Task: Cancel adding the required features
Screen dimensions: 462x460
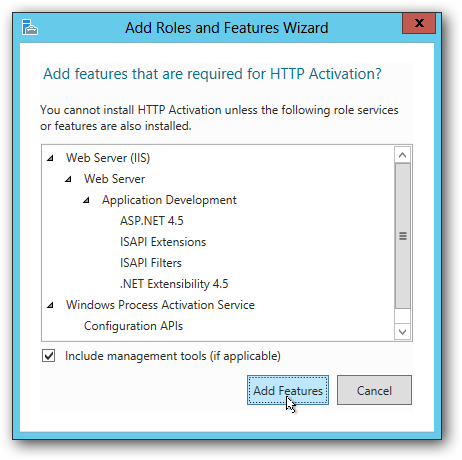Action: tap(374, 390)
